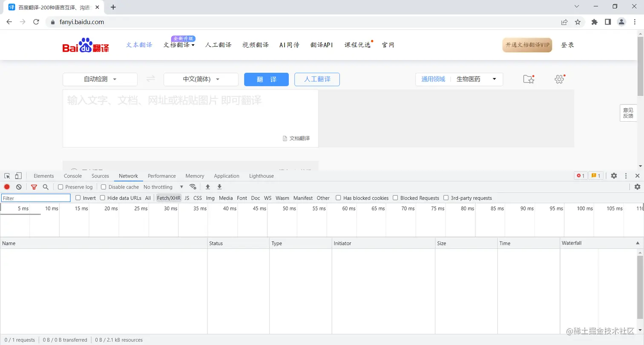The height and width of the screenshot is (345, 644).
Task: Swap languages with the exchange arrows icon
Action: 150,79
